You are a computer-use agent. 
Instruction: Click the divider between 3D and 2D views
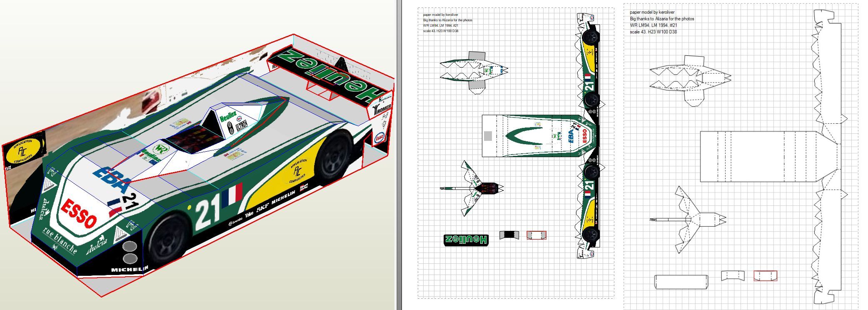pyautogui.click(x=399, y=155)
